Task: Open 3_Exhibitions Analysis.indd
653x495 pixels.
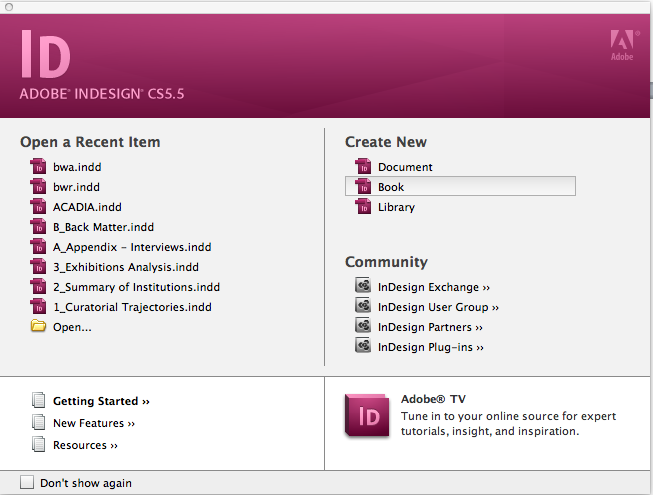Action: 126,267
